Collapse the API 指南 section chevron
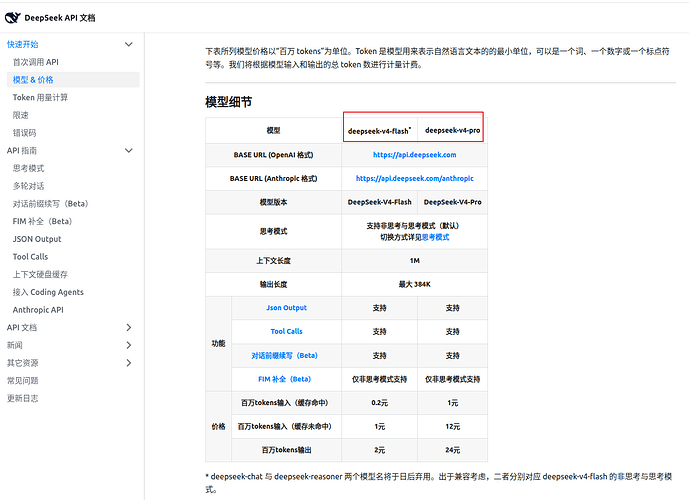Viewport: 689px width, 500px height. pos(129,151)
